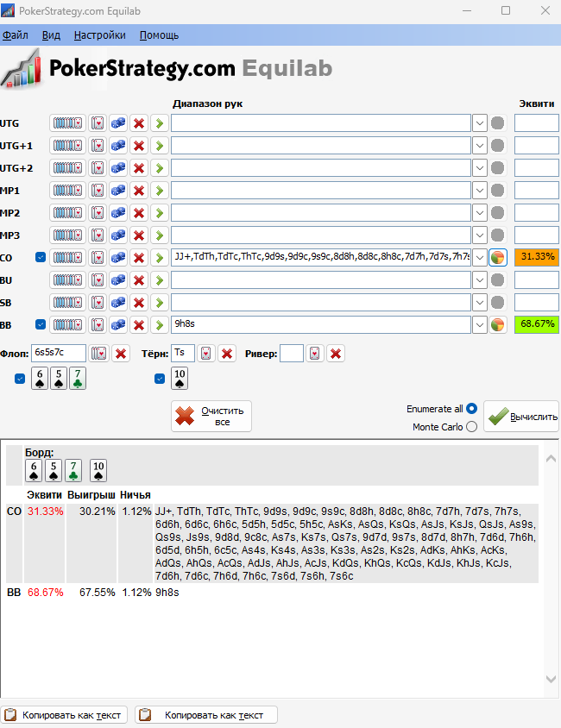Click Вычислить calculate button
Viewport: 561px width, 728px height.
tap(521, 417)
